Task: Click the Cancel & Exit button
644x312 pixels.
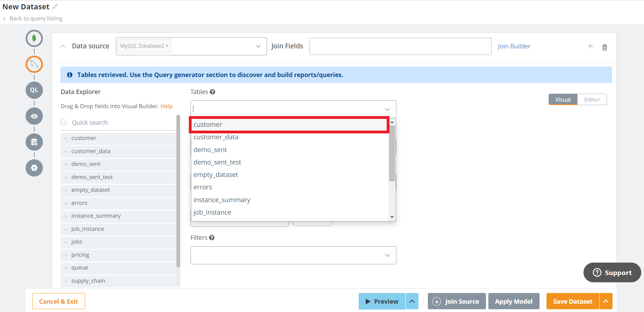Action: click(58, 301)
